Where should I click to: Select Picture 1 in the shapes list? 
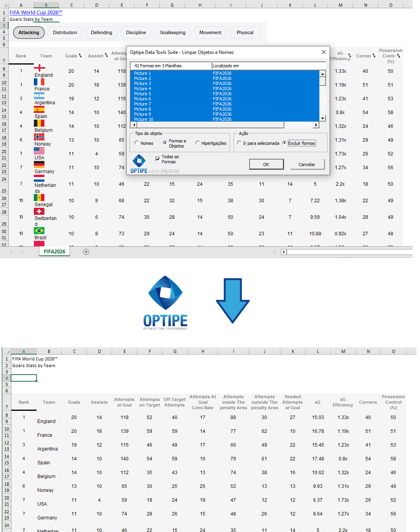[225, 73]
